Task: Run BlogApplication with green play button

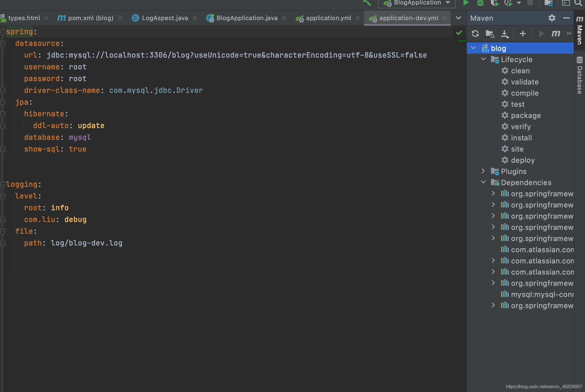Action: click(x=466, y=3)
